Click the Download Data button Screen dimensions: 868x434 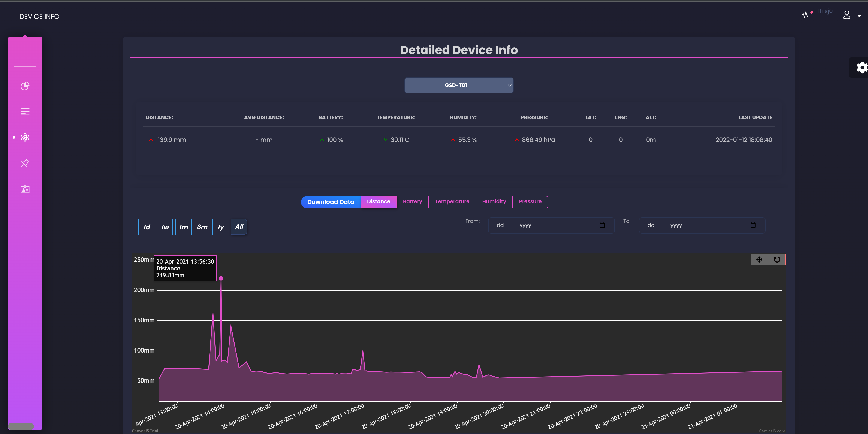331,202
